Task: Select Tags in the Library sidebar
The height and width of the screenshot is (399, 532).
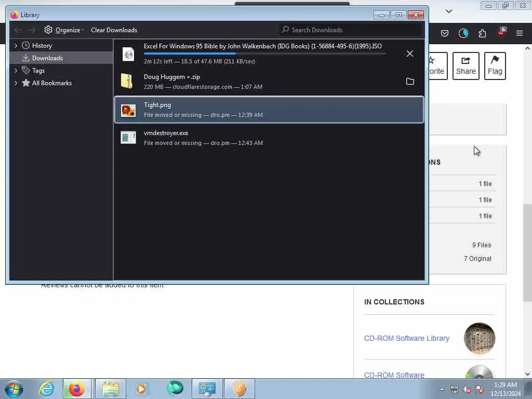Action: point(38,71)
